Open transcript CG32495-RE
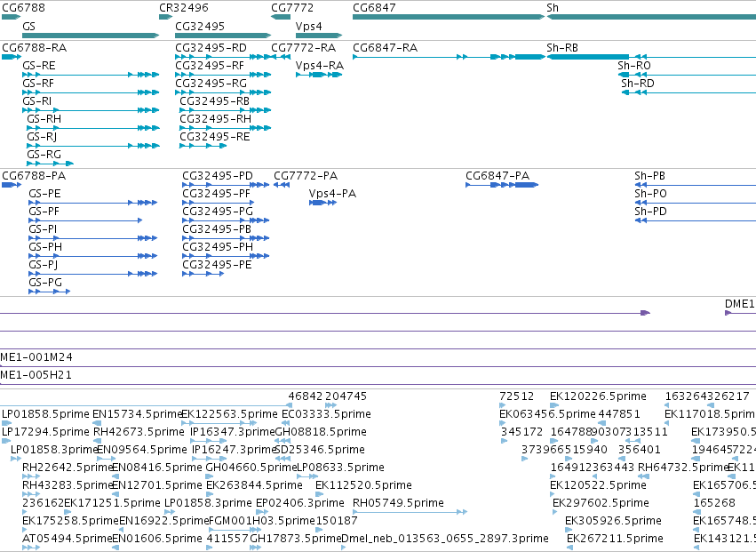This screenshot has height=552, width=756. coord(215,137)
